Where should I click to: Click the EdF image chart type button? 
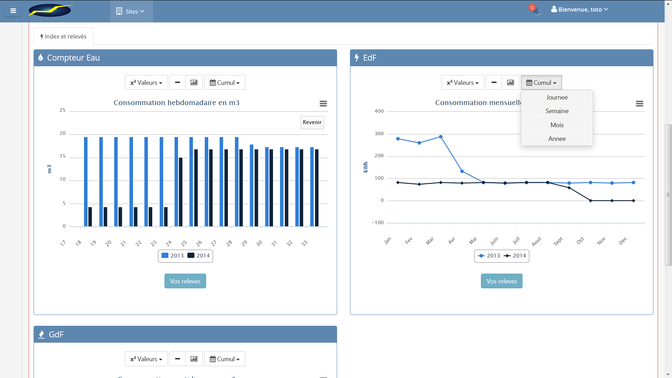[x=510, y=83]
